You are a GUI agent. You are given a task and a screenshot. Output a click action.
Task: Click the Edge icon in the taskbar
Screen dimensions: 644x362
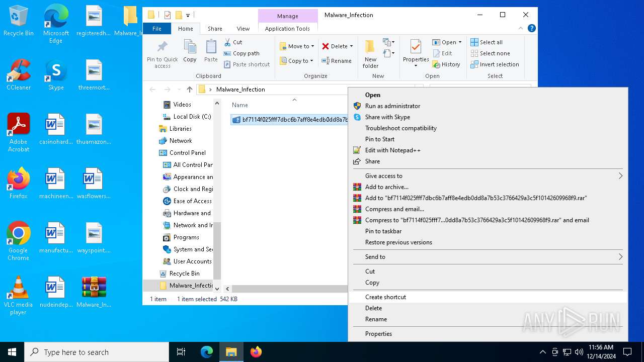(x=207, y=352)
